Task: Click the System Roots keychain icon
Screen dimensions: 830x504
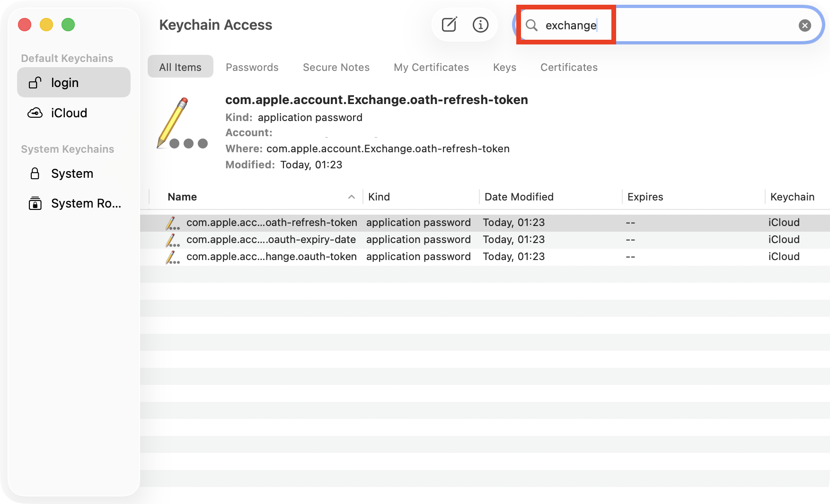Action: coord(35,203)
